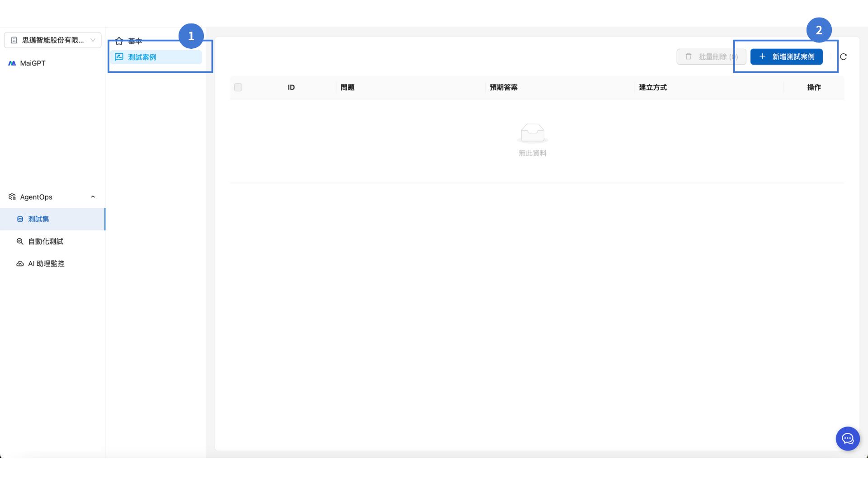
Task: Click the 自動化測試 magnifier icon
Action: pos(20,241)
